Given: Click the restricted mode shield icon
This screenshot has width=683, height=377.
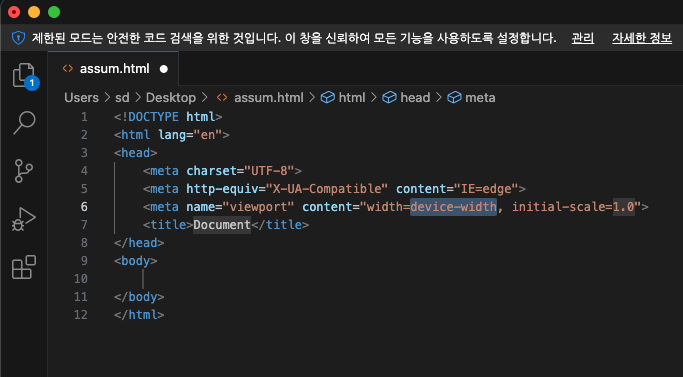Looking at the screenshot, I should [x=18, y=38].
